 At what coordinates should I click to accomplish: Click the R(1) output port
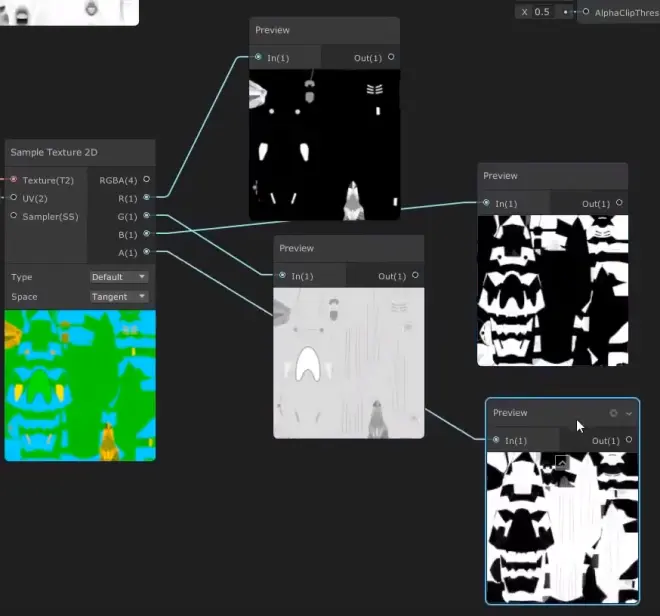click(146, 197)
